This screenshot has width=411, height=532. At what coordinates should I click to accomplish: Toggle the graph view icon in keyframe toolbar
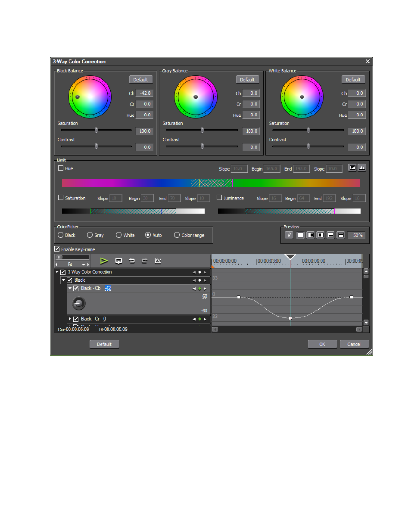click(x=158, y=261)
